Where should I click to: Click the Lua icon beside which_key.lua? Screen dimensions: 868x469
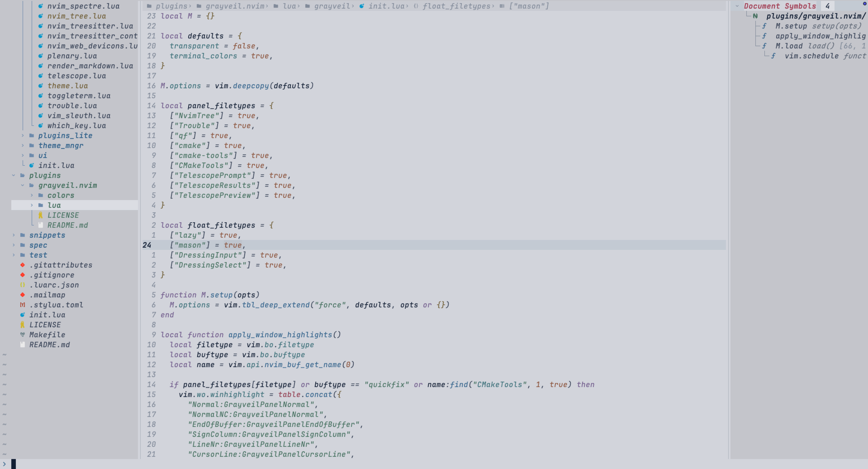coord(41,125)
